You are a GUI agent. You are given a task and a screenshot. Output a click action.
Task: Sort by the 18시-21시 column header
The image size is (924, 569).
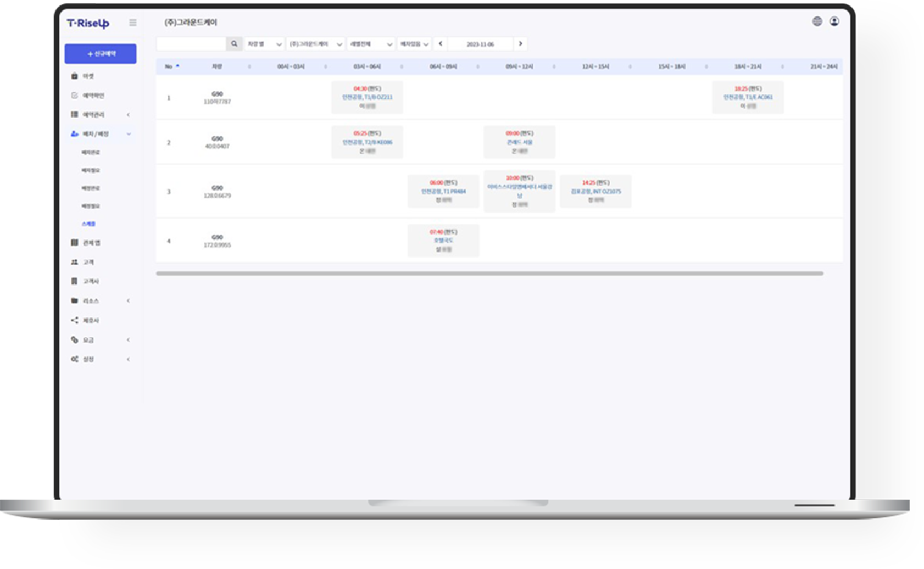pos(748,66)
